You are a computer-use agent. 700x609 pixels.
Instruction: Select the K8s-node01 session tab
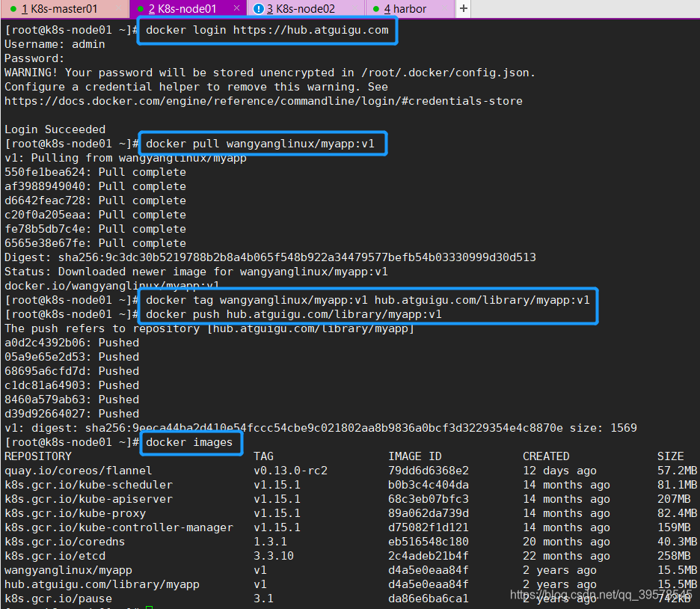[x=188, y=8]
